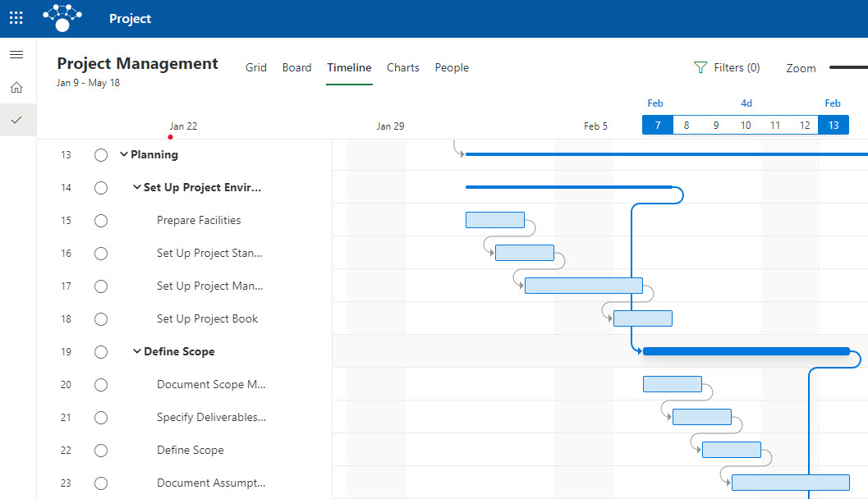Open the Microsoft 365 app launcher
This screenshot has width=868, height=499.
click(x=16, y=16)
